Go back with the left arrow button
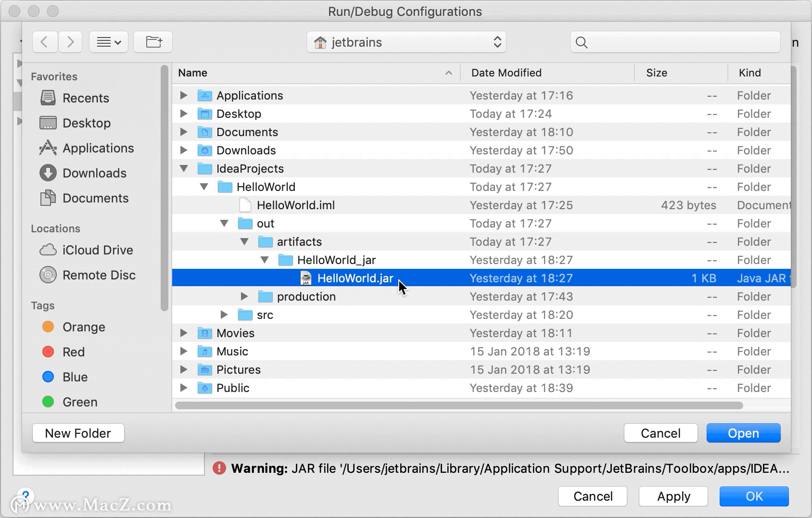This screenshot has width=812, height=518. click(x=45, y=42)
